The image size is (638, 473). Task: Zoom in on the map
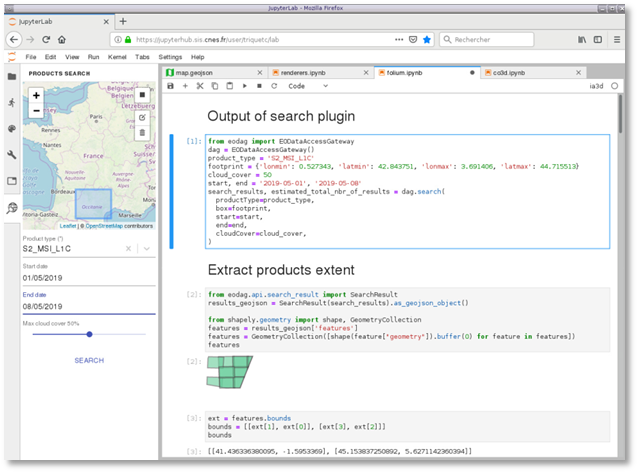click(x=36, y=96)
